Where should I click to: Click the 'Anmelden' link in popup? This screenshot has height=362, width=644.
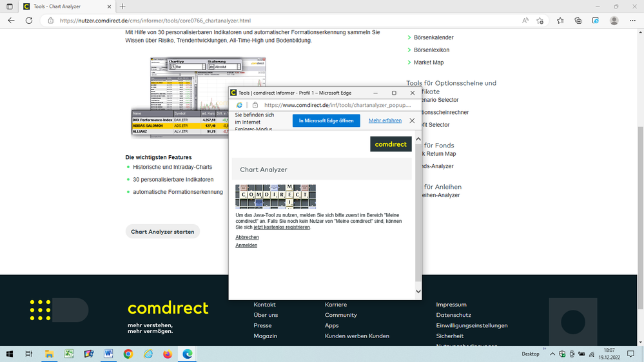[x=246, y=245]
